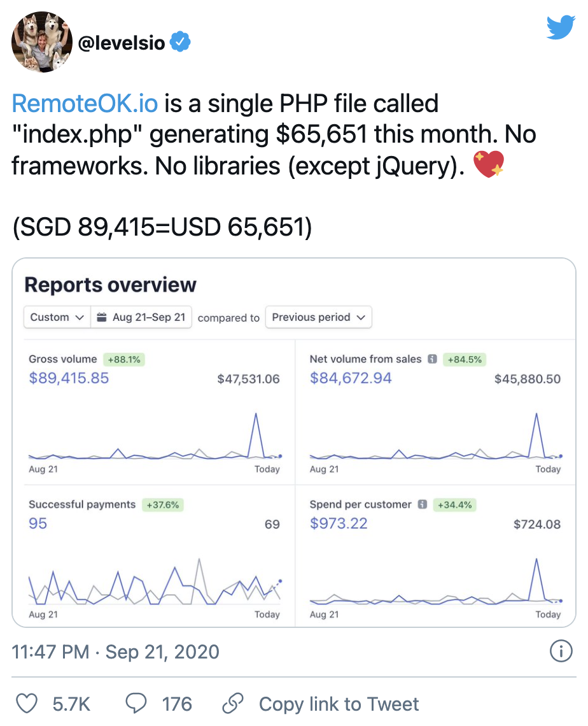Viewport: 588px width, 726px height.
Task: Open @levelsio's profile picture
Action: point(41,42)
